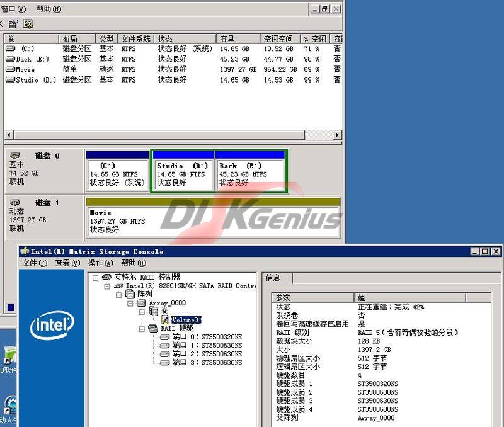
Task: Click the '1397.27 GB' capacity cell for Movie
Action: 238,69
